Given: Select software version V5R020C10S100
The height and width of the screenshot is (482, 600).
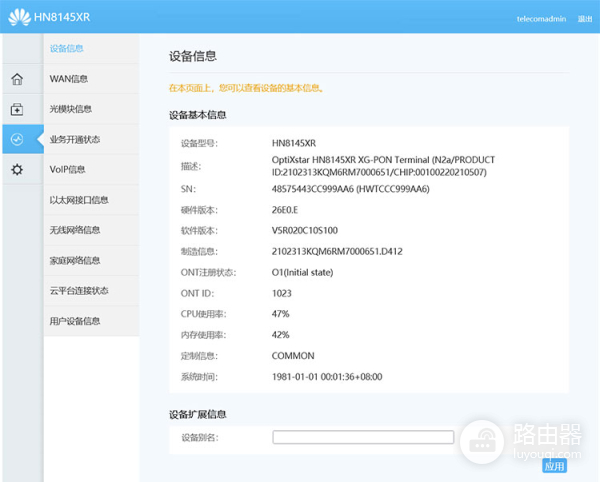Looking at the screenshot, I should (x=305, y=230).
